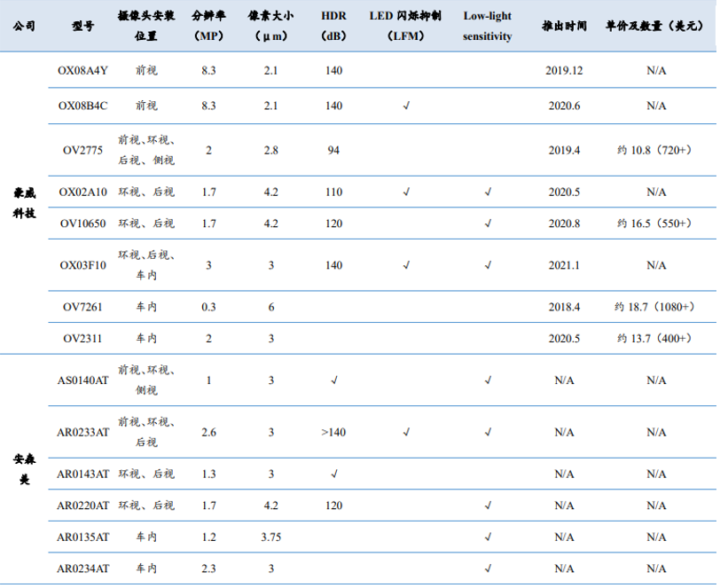Select the LFM checkmark in AR0233AT row

coord(406,432)
